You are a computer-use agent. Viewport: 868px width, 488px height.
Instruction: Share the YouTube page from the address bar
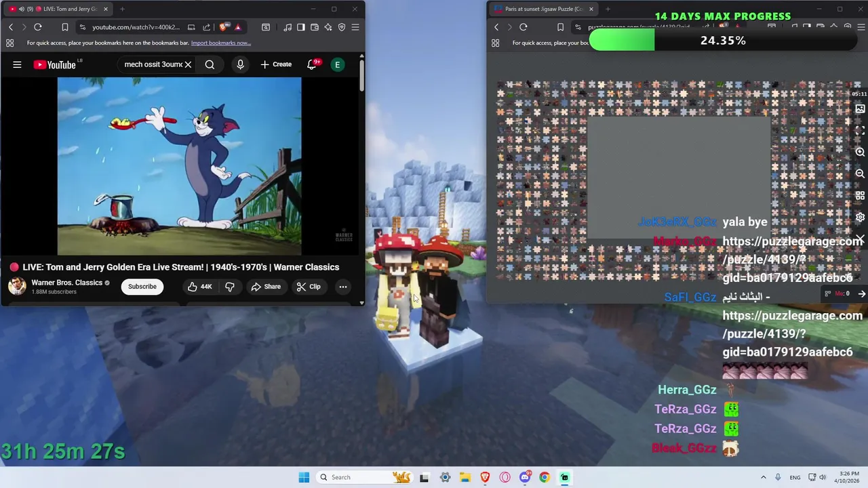pyautogui.click(x=206, y=27)
